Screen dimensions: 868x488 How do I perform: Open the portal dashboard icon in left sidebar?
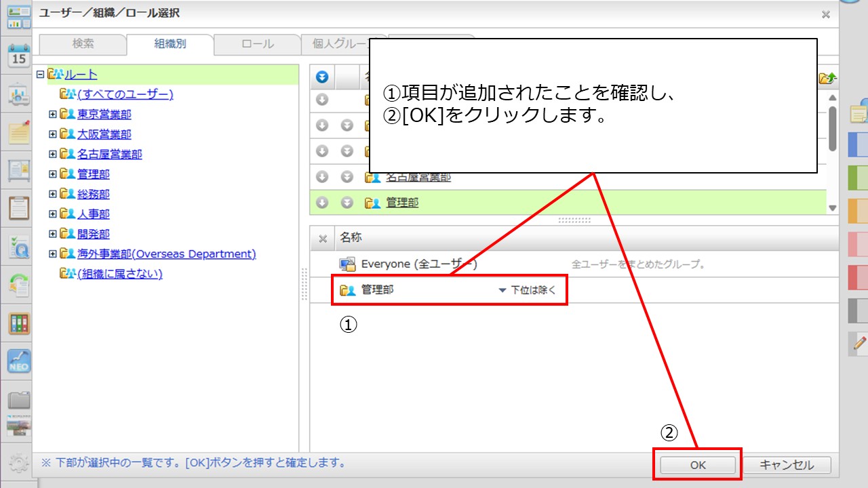click(19, 17)
